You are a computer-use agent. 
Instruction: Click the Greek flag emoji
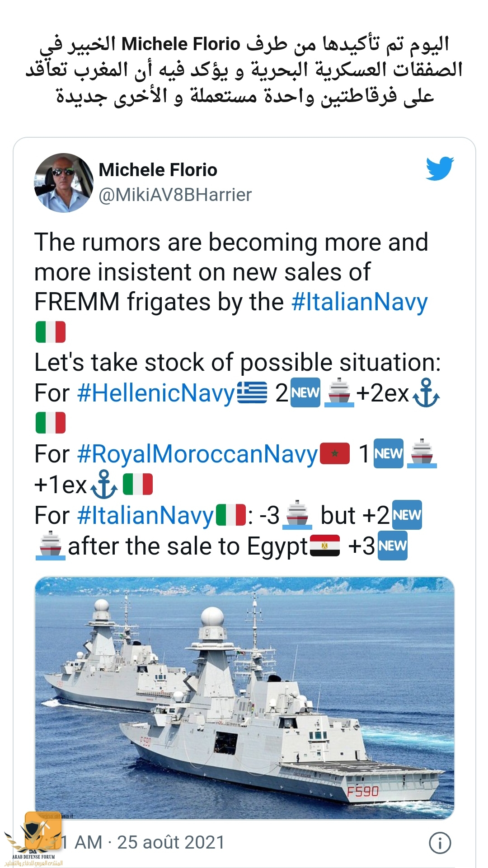pos(252,392)
